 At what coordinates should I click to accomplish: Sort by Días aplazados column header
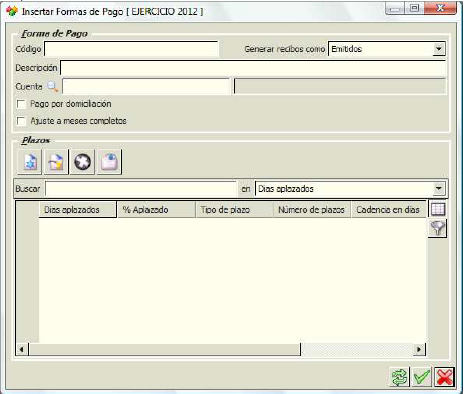pyautogui.click(x=78, y=210)
